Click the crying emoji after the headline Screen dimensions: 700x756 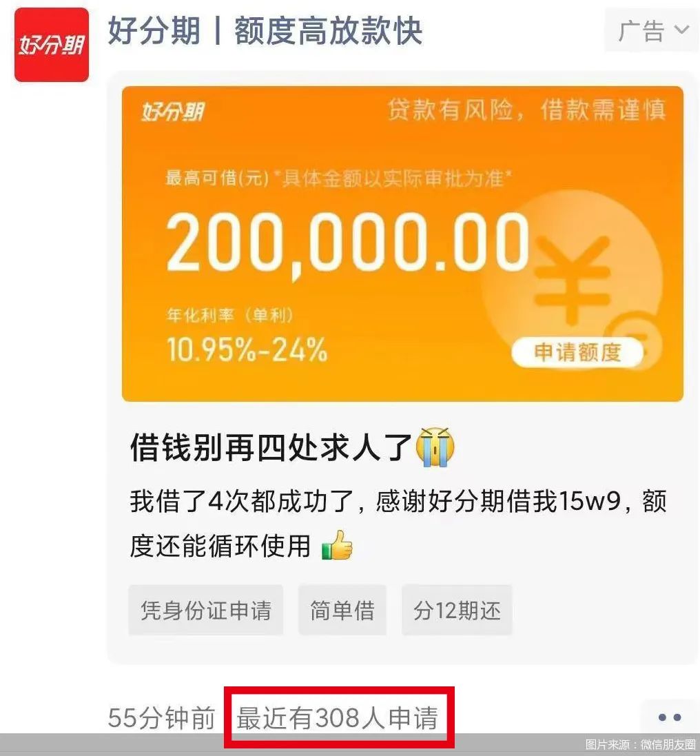click(x=435, y=447)
